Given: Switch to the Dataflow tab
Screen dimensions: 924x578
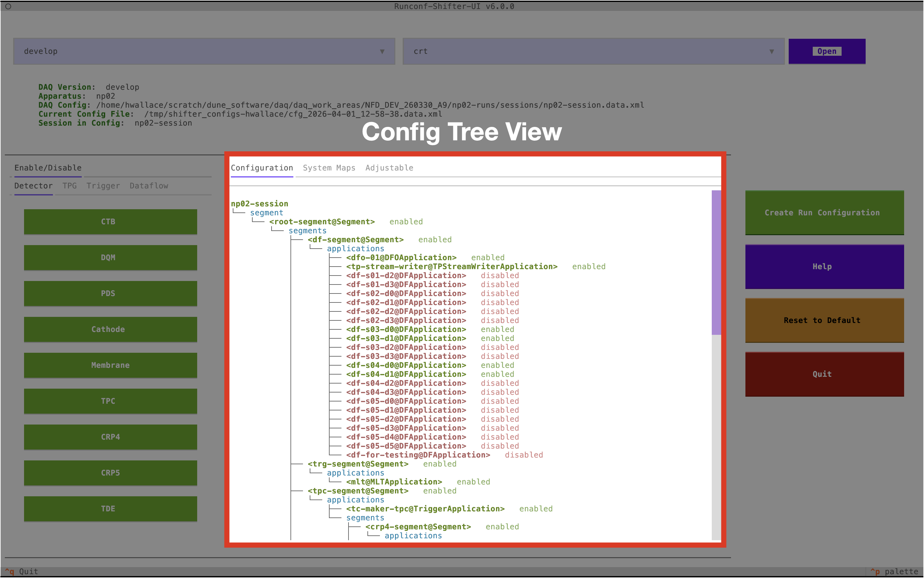Looking at the screenshot, I should tap(149, 186).
